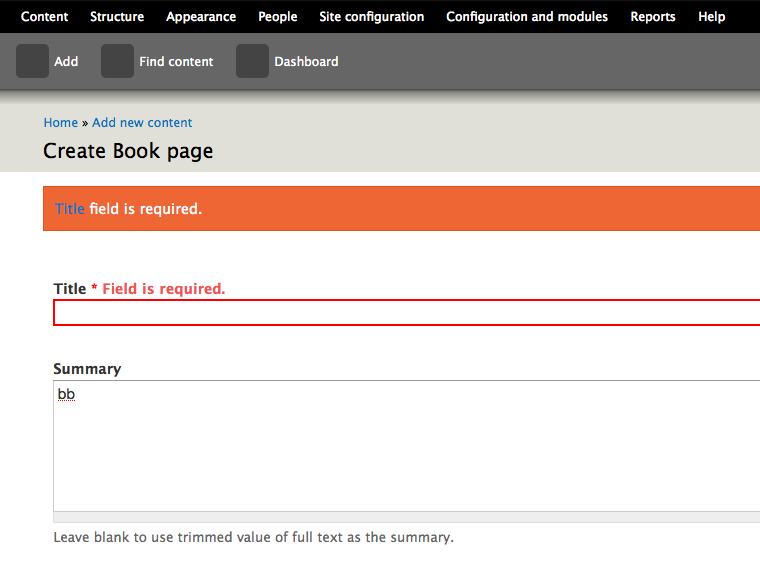Select Site configuration in the top bar

(x=371, y=17)
